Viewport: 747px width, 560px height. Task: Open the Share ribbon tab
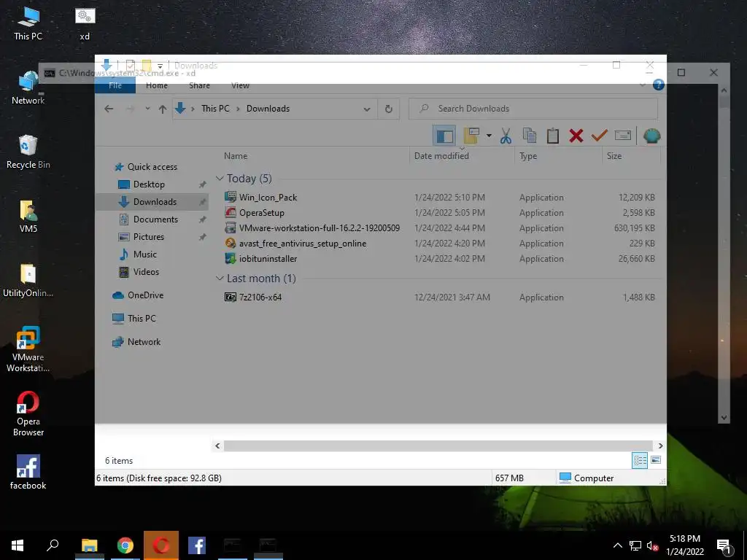point(199,85)
